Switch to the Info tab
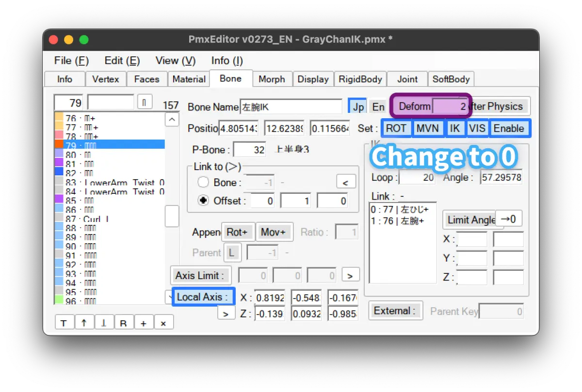The image size is (582, 392). 65,79
